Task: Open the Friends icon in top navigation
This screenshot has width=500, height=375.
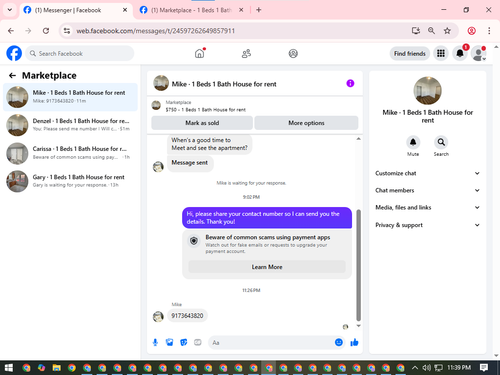Action: tap(246, 53)
